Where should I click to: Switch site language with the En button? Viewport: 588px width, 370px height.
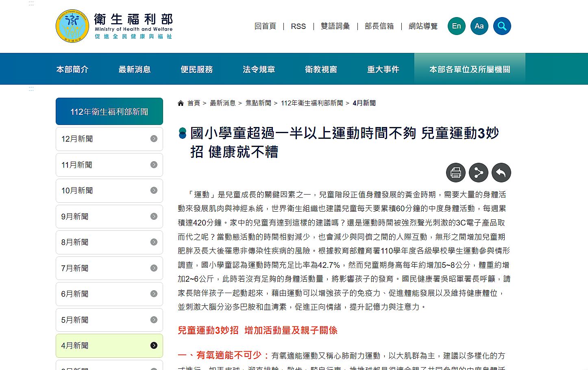[x=456, y=26]
